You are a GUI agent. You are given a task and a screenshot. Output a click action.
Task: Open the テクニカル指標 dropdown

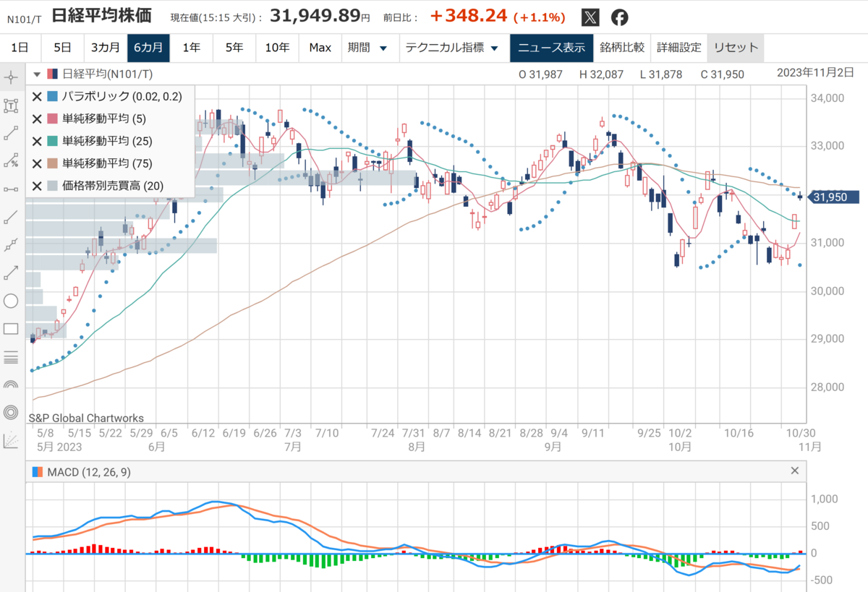pyautogui.click(x=451, y=48)
